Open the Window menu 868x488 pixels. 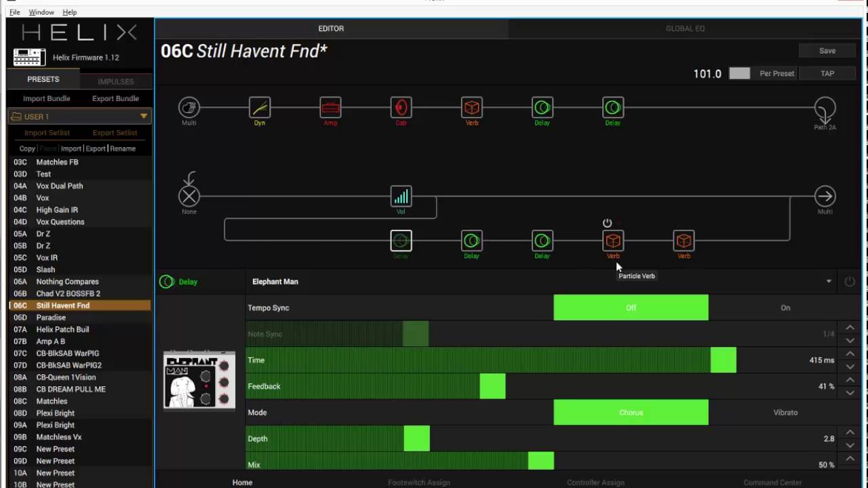coord(41,12)
